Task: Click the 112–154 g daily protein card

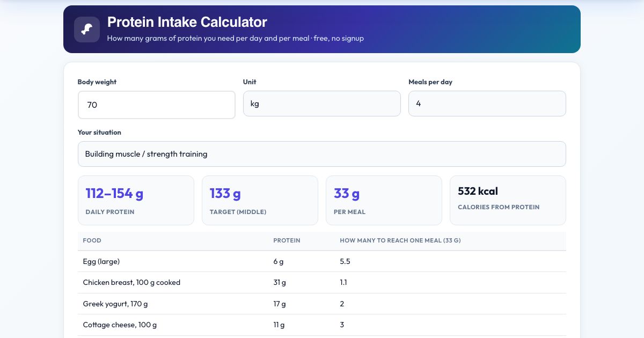Action: (136, 200)
